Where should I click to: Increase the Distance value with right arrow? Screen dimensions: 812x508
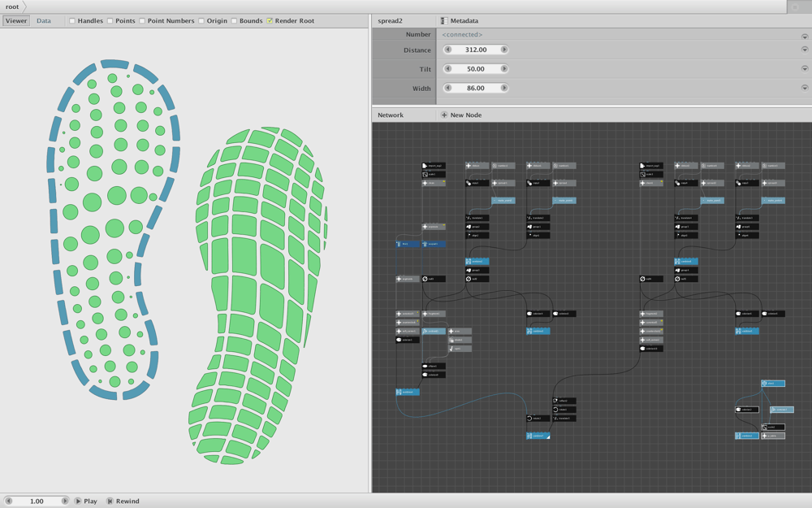[504, 50]
